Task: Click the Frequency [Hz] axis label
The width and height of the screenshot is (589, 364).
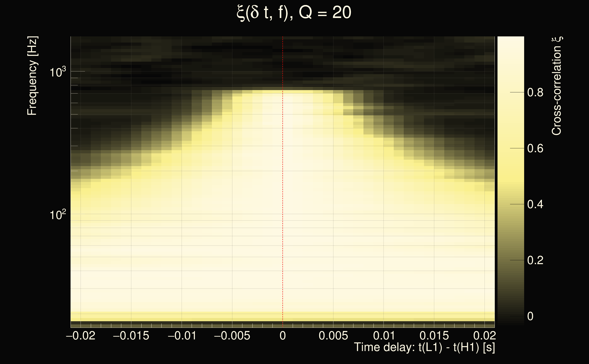Action: click(32, 76)
